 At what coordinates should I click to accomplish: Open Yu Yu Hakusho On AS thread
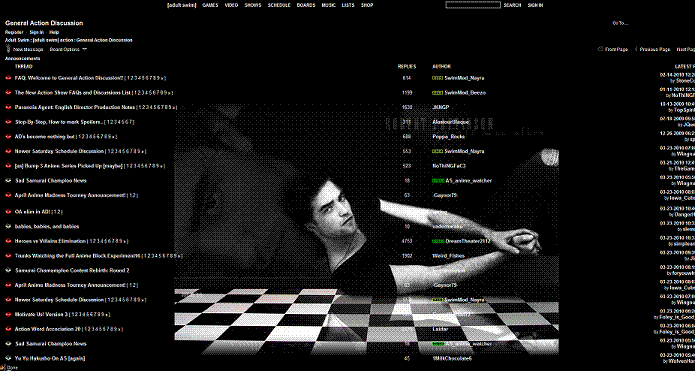click(x=50, y=358)
